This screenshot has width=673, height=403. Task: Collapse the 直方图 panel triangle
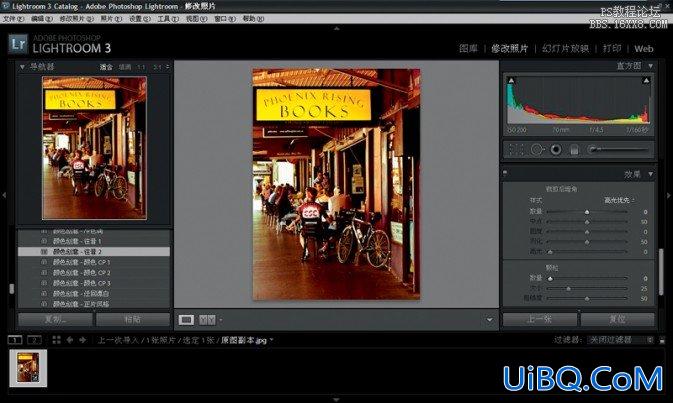(x=651, y=66)
